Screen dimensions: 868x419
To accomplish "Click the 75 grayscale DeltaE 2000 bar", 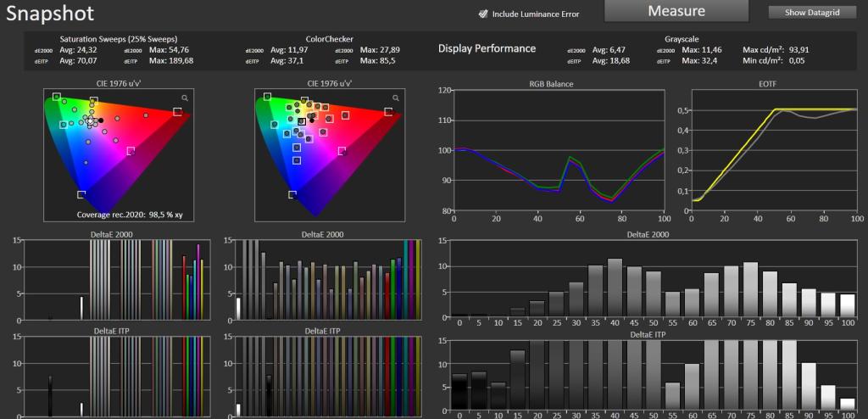I will 751,289.
